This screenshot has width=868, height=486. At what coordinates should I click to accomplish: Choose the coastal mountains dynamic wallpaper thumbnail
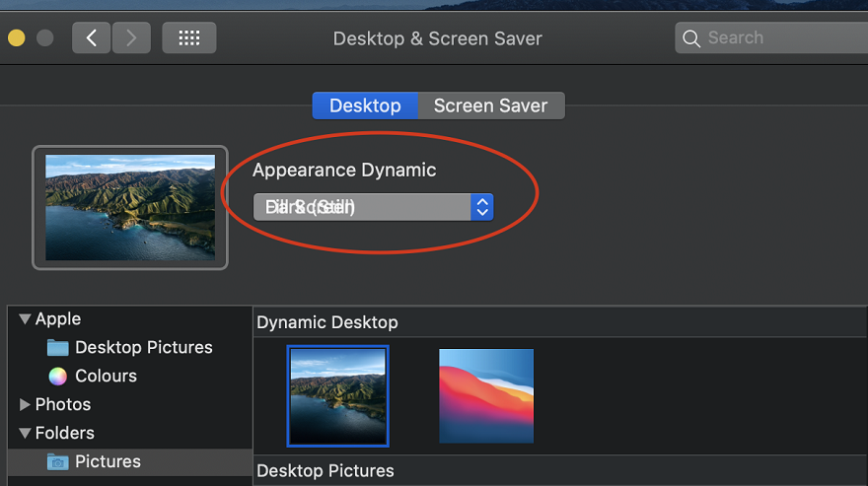click(x=337, y=395)
